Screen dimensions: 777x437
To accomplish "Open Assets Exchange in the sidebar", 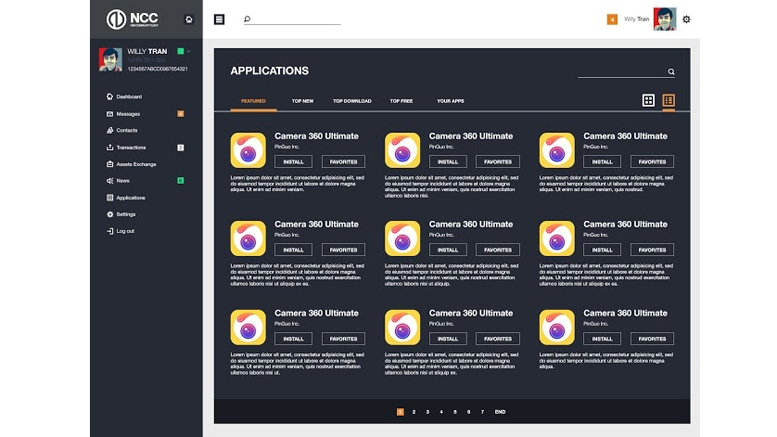I will [x=136, y=164].
